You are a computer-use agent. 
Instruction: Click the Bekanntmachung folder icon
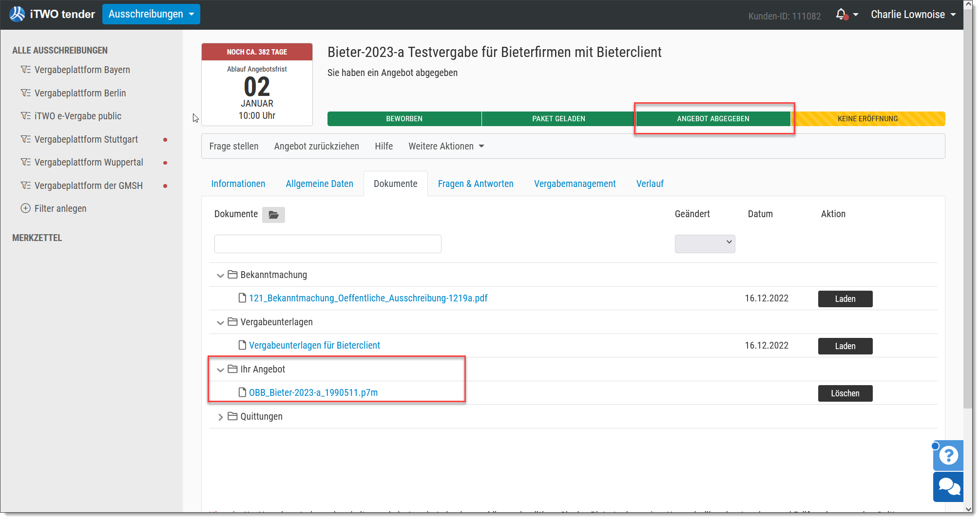click(x=232, y=275)
